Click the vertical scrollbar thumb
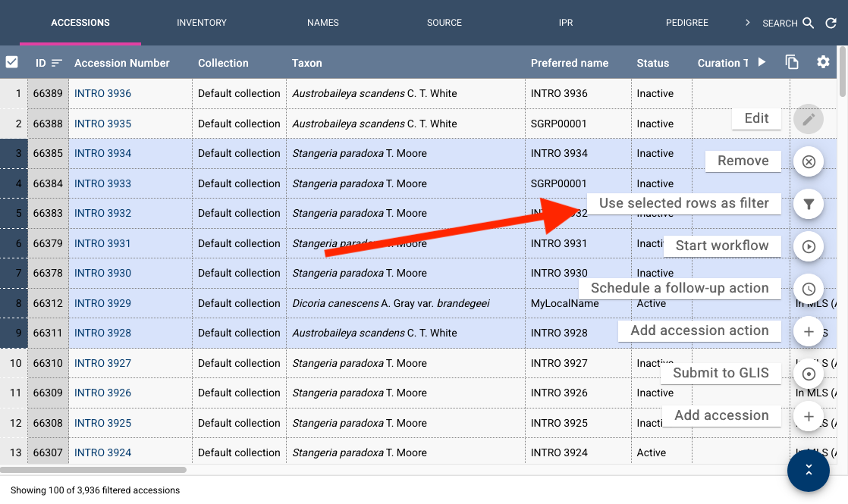The height and width of the screenshot is (504, 848). 842,72
